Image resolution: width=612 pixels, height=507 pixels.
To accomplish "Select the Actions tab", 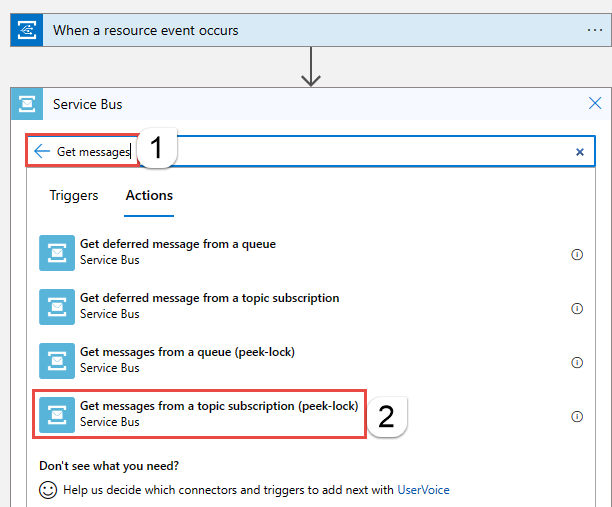I will click(x=149, y=195).
